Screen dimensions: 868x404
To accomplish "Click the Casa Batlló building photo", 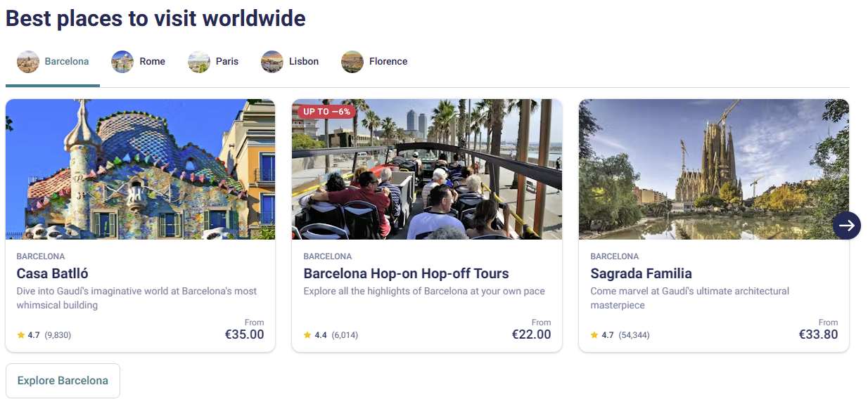I will click(x=140, y=169).
